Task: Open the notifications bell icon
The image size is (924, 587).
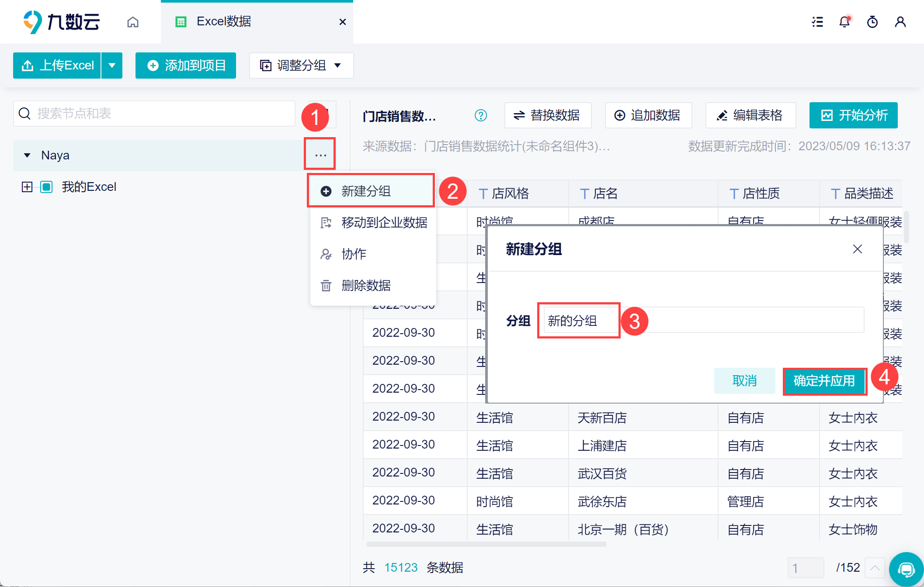Action: 844,22
